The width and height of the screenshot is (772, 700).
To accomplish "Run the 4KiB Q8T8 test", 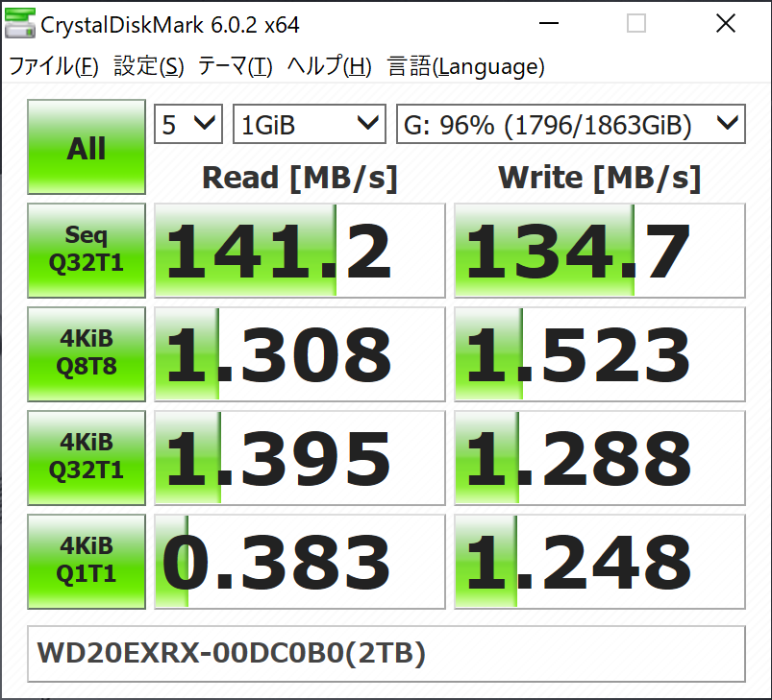I will pyautogui.click(x=87, y=353).
